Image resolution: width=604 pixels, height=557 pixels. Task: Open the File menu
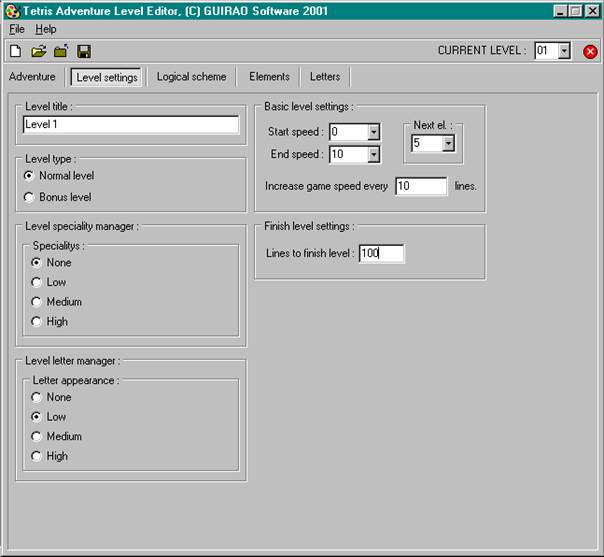(x=17, y=29)
